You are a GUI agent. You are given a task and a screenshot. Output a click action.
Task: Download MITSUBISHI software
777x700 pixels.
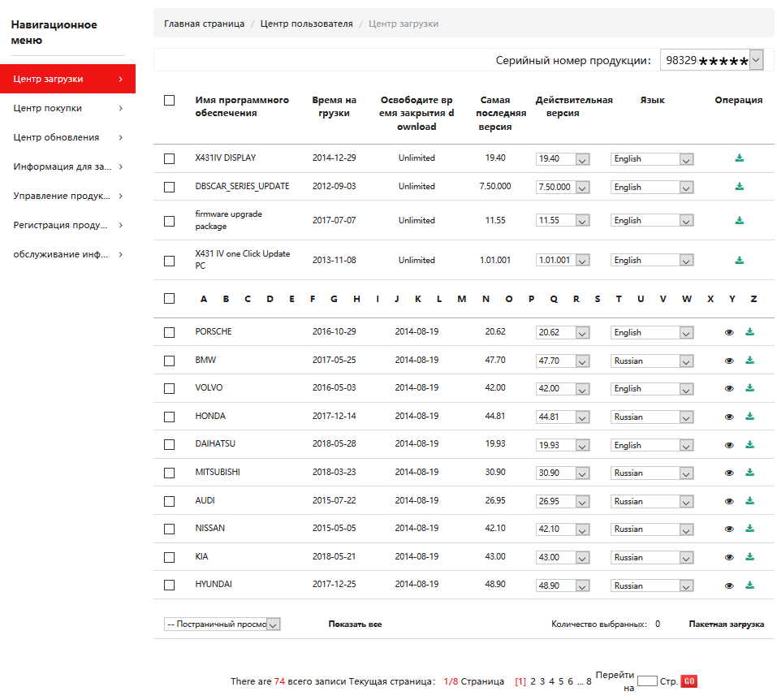(x=749, y=473)
